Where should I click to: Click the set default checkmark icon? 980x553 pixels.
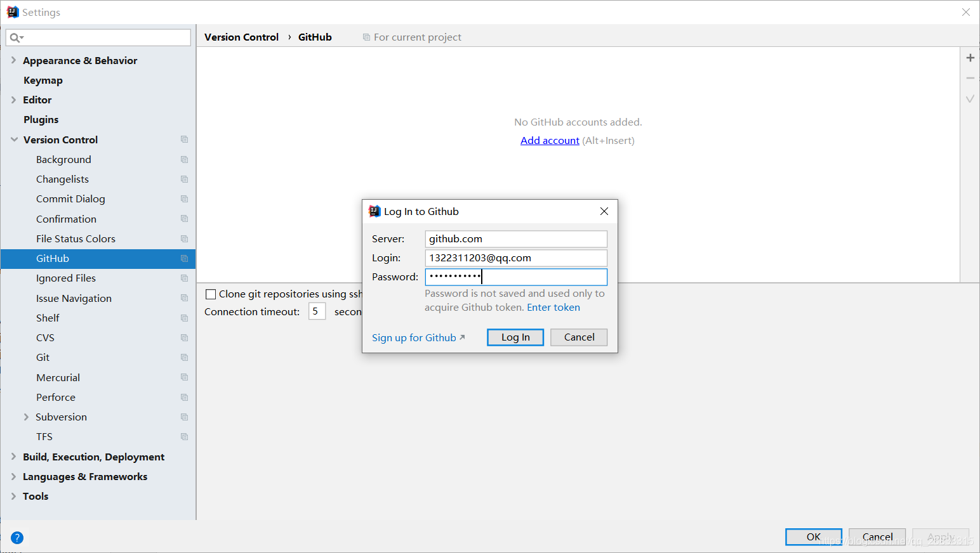[x=970, y=99]
